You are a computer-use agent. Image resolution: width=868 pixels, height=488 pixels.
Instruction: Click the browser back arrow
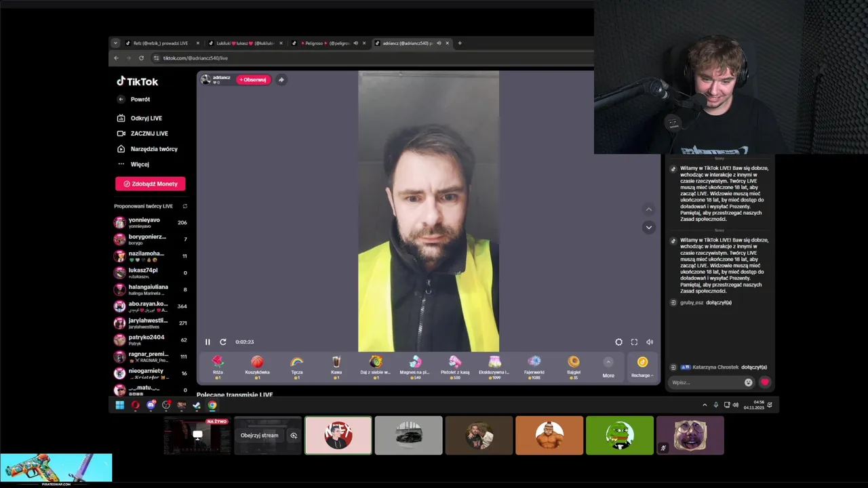pyautogui.click(x=116, y=58)
